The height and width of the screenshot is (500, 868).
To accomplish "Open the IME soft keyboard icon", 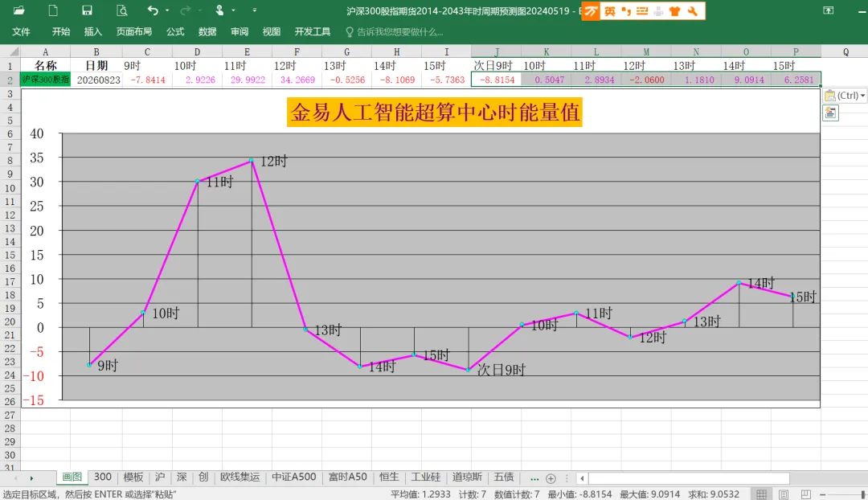I will (x=642, y=11).
